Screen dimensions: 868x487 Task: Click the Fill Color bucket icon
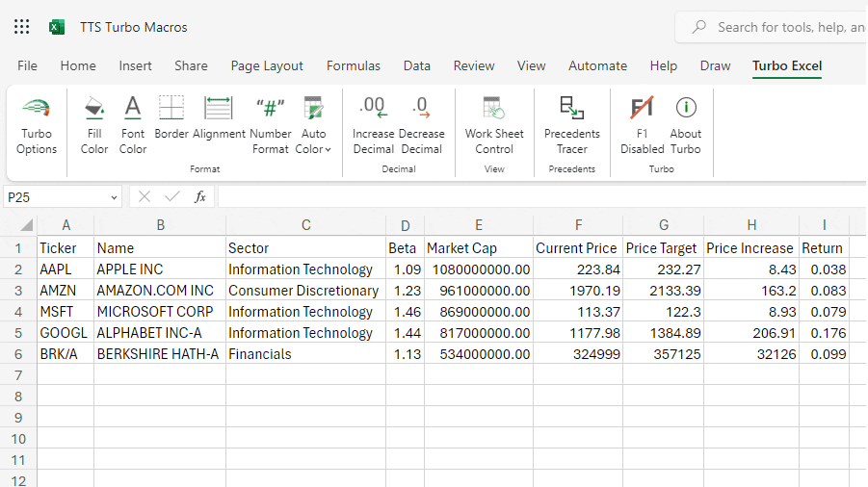(94, 108)
